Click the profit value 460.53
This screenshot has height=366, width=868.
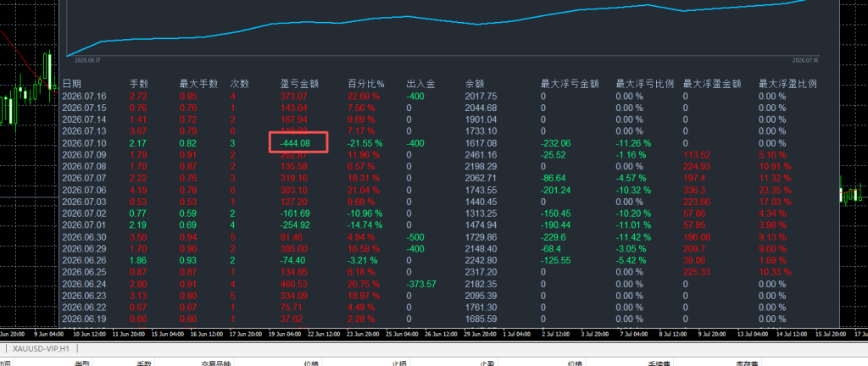(294, 284)
